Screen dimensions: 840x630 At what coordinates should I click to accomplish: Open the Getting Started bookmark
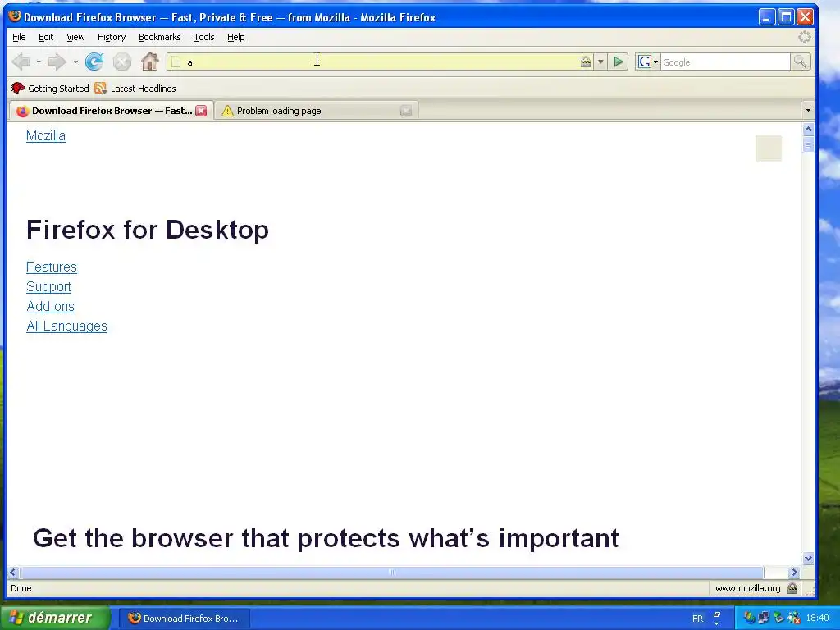coord(50,89)
